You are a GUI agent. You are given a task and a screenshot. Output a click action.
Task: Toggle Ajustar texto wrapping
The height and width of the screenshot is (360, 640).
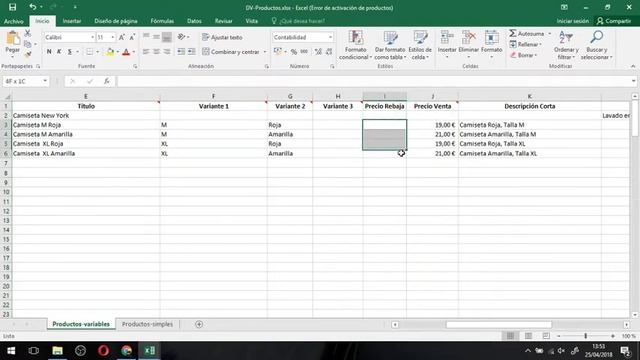(x=222, y=37)
